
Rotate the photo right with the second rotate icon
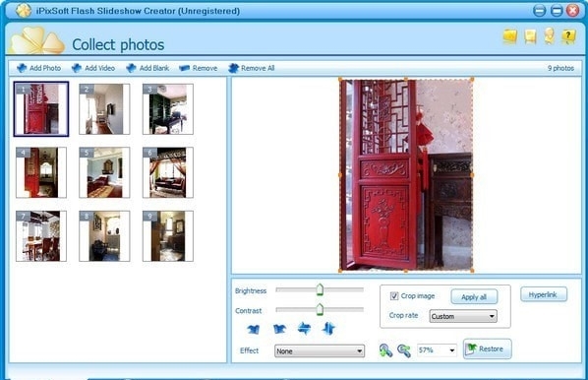click(x=279, y=330)
